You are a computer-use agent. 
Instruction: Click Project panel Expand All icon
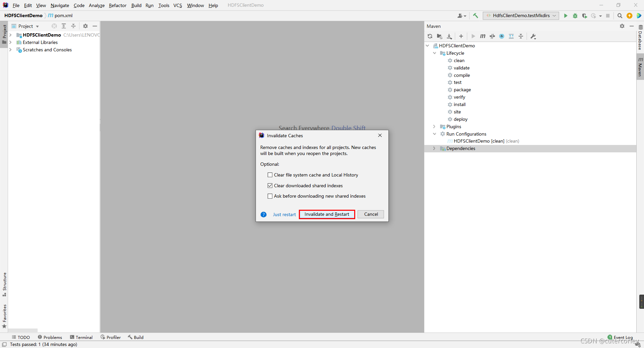tap(64, 26)
